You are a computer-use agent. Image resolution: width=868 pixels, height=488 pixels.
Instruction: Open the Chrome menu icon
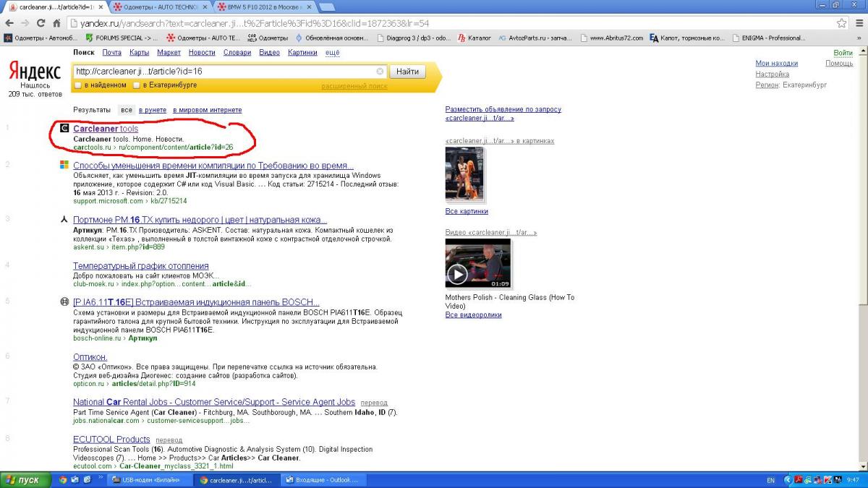pyautogui.click(x=858, y=23)
